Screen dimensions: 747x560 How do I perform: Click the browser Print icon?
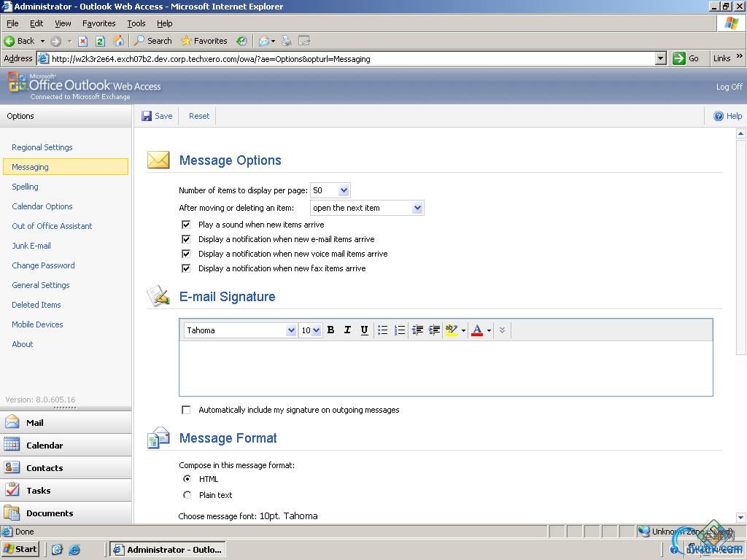[x=286, y=41]
